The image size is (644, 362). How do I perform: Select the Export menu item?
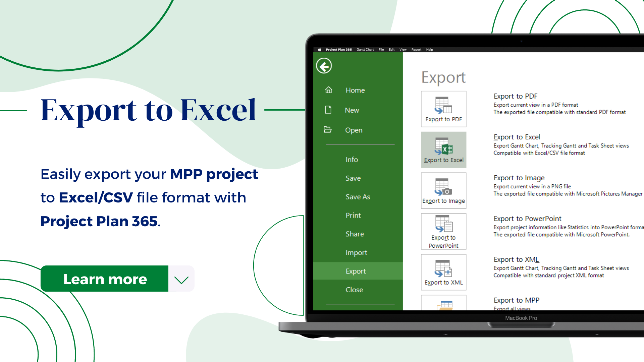point(356,271)
